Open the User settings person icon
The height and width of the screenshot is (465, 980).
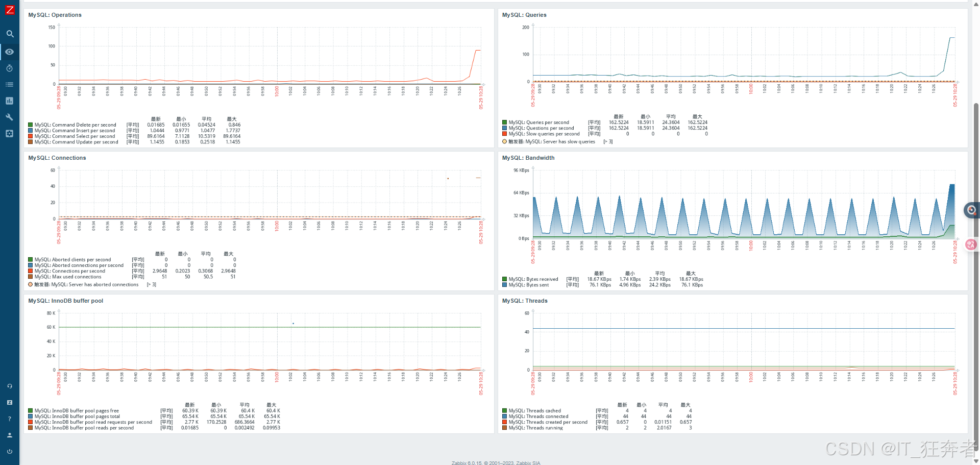pos(10,435)
